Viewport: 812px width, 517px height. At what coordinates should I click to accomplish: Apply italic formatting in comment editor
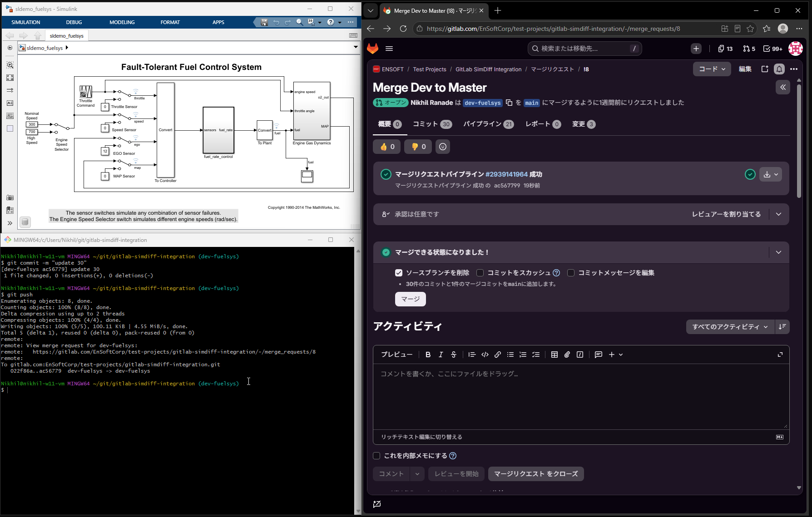click(441, 355)
